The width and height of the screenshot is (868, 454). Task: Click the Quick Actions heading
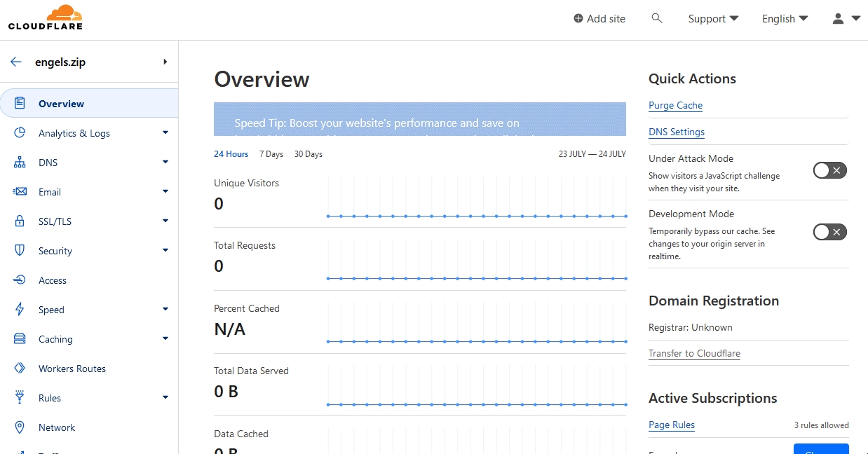click(692, 78)
